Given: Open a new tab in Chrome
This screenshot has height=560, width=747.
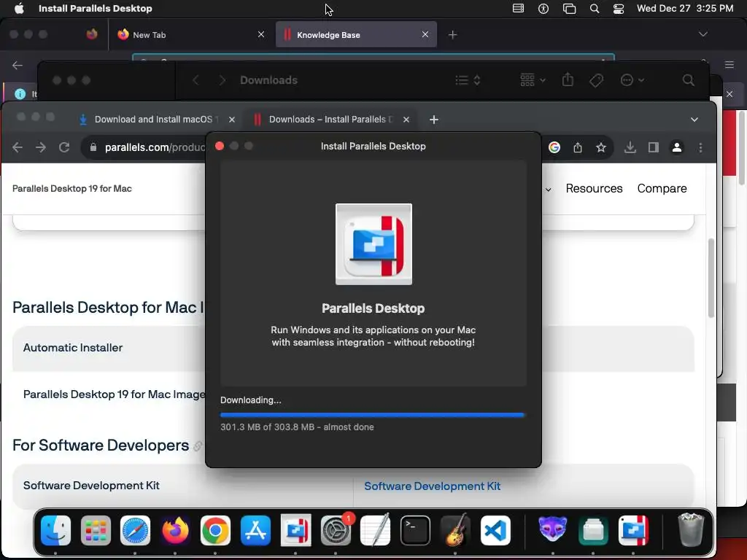Looking at the screenshot, I should pyautogui.click(x=434, y=120).
